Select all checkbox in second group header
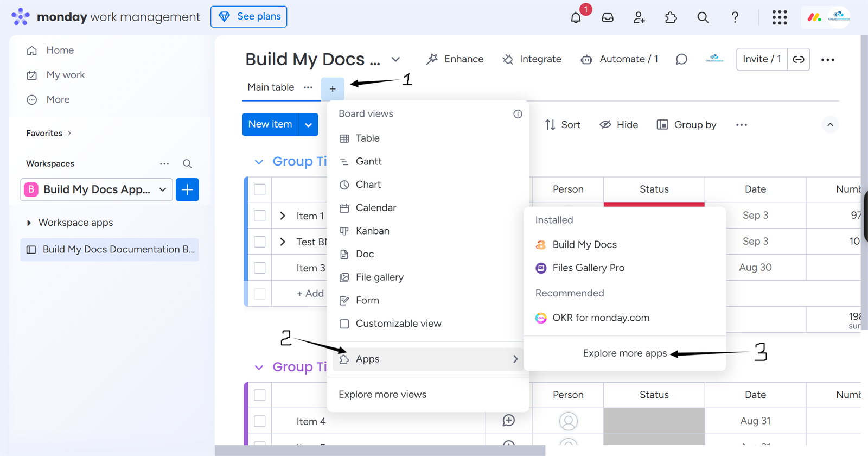The height and width of the screenshot is (456, 868). point(260,395)
